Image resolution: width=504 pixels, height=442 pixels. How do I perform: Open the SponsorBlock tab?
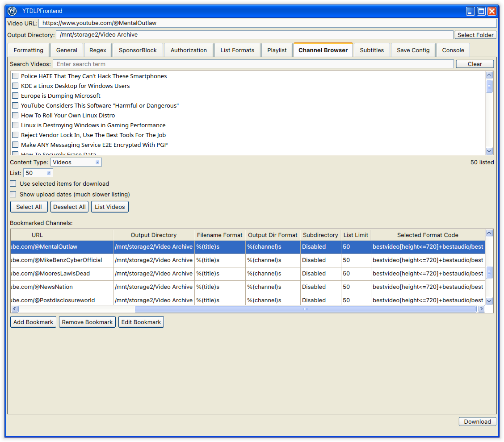138,50
